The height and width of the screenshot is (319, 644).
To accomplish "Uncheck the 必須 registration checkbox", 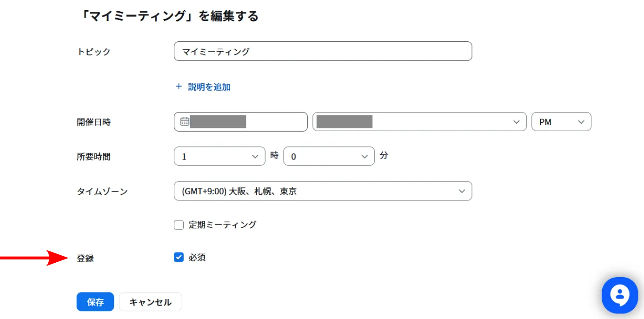I will [179, 257].
